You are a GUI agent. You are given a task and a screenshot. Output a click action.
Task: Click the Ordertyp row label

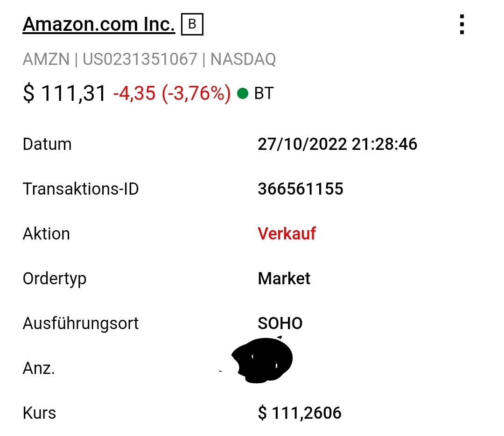click(x=54, y=279)
